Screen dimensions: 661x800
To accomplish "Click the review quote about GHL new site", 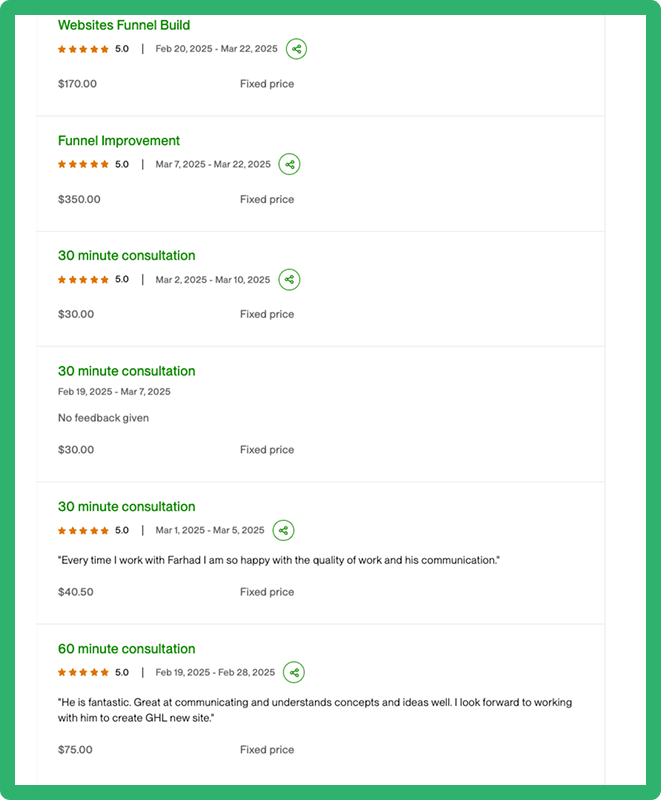I will 314,710.
